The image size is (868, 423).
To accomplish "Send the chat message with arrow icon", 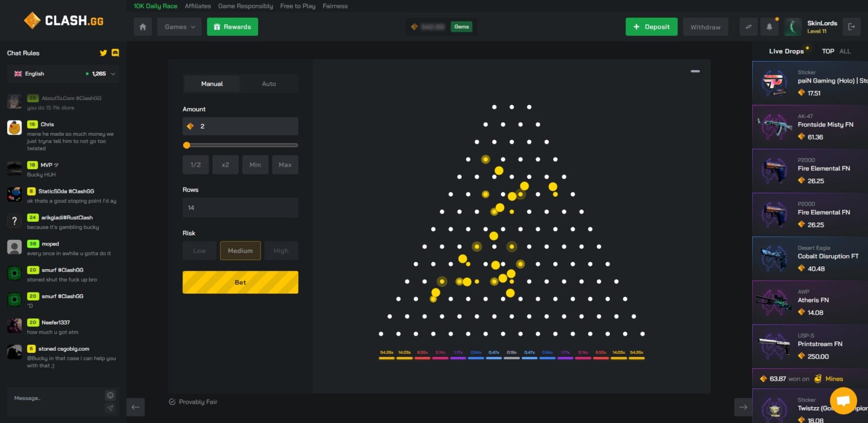I will [x=110, y=408].
